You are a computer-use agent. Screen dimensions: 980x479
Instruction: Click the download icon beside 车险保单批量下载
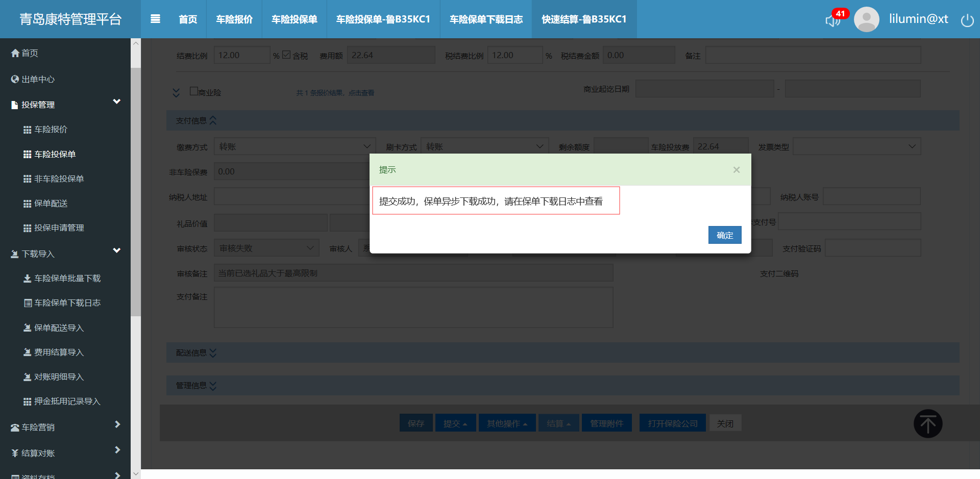point(28,278)
